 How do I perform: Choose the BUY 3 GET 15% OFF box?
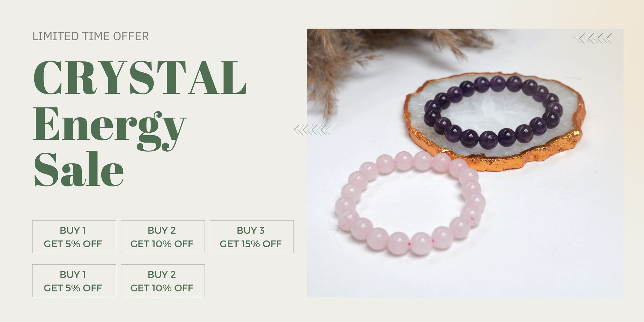point(252,237)
